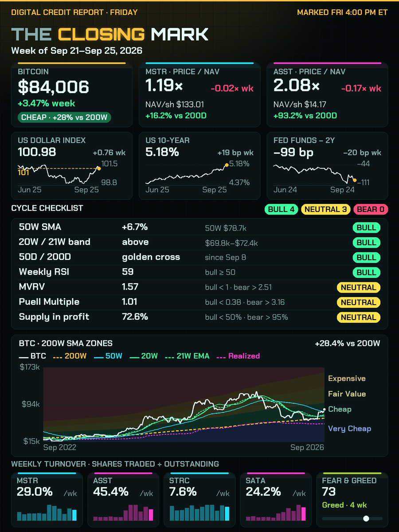Click the MSTR turnover value 29.0%
Image resolution: width=399 pixels, height=532 pixels.
click(35, 492)
